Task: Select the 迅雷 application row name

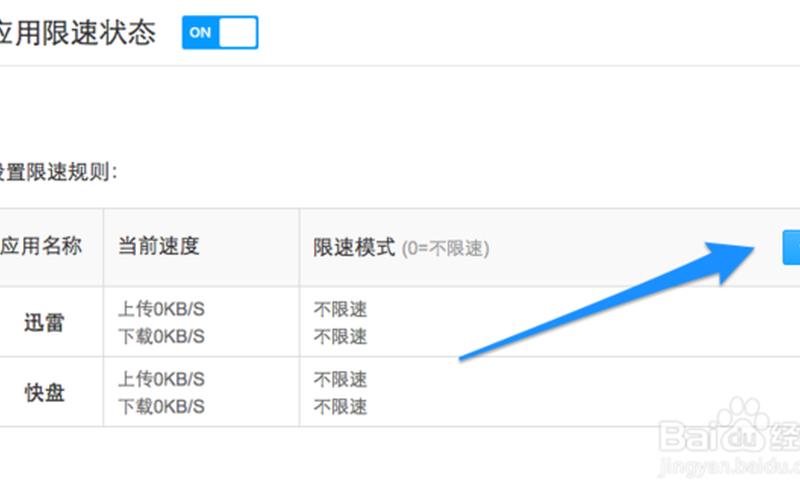Action: [44, 322]
